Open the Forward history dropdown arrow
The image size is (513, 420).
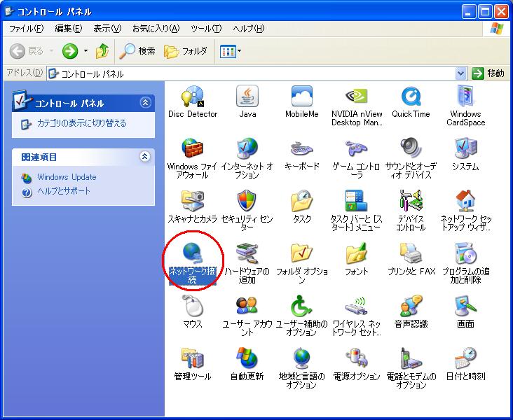[85, 51]
